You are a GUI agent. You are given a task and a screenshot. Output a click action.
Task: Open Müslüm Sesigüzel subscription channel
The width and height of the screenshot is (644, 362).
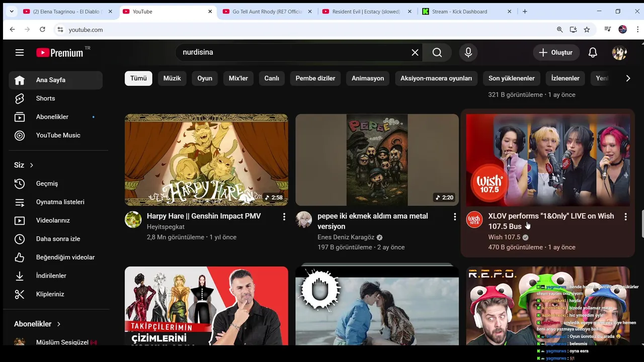[x=56, y=342]
